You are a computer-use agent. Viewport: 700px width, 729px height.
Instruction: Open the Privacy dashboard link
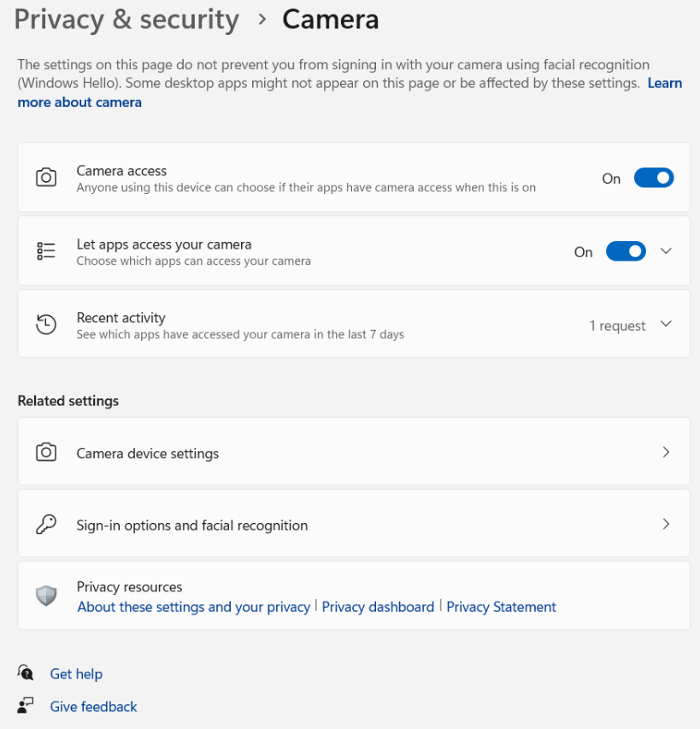[x=378, y=607]
